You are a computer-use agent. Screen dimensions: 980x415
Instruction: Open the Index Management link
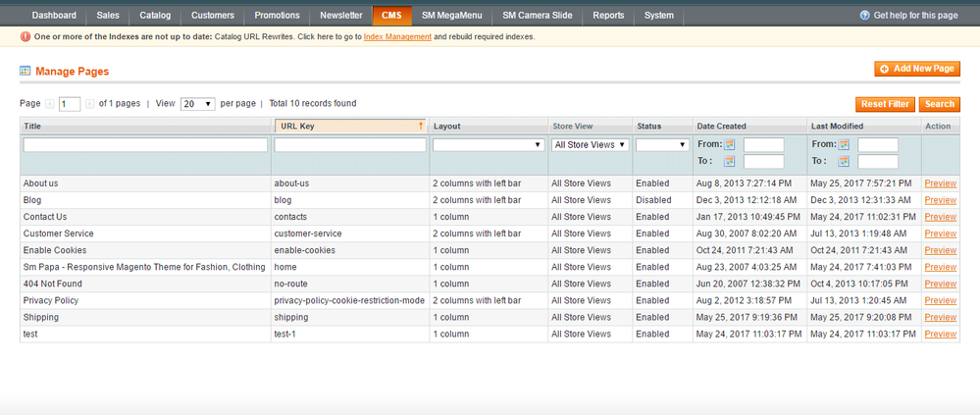[397, 37]
